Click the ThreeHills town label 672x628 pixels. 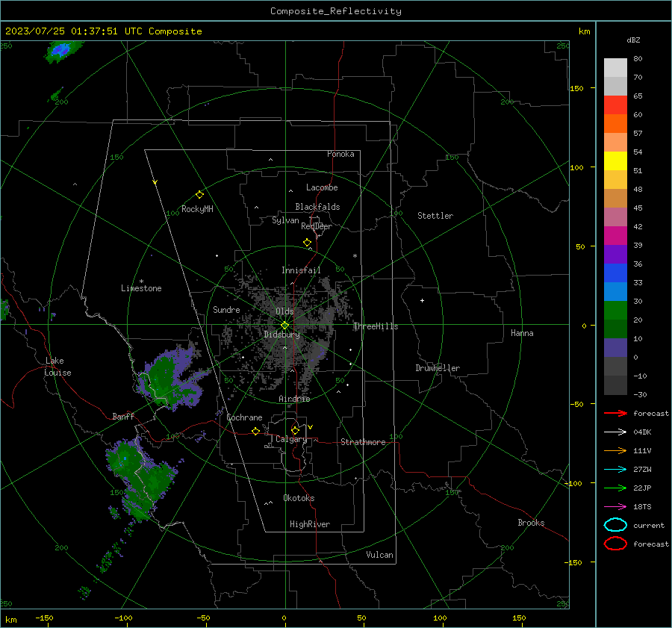[x=376, y=326]
